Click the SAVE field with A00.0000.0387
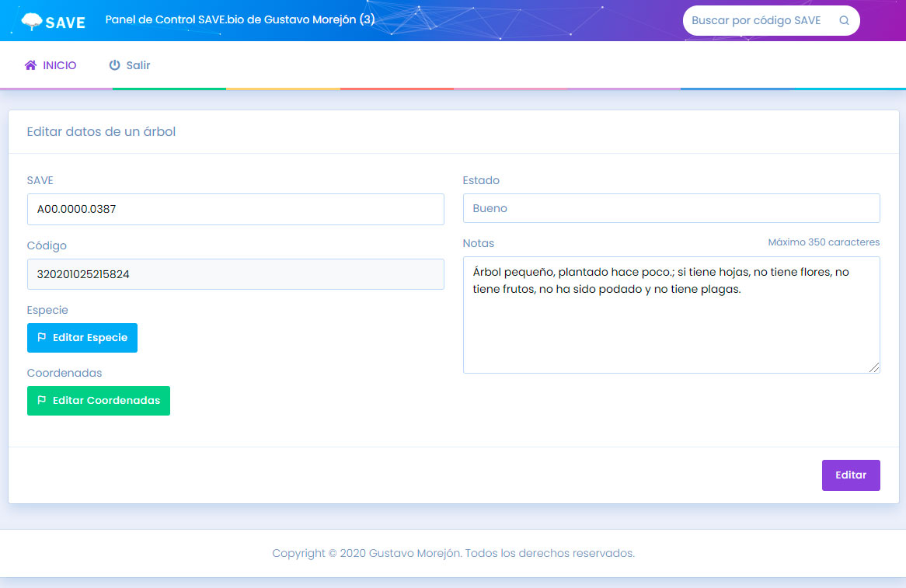906x588 pixels. click(x=235, y=209)
